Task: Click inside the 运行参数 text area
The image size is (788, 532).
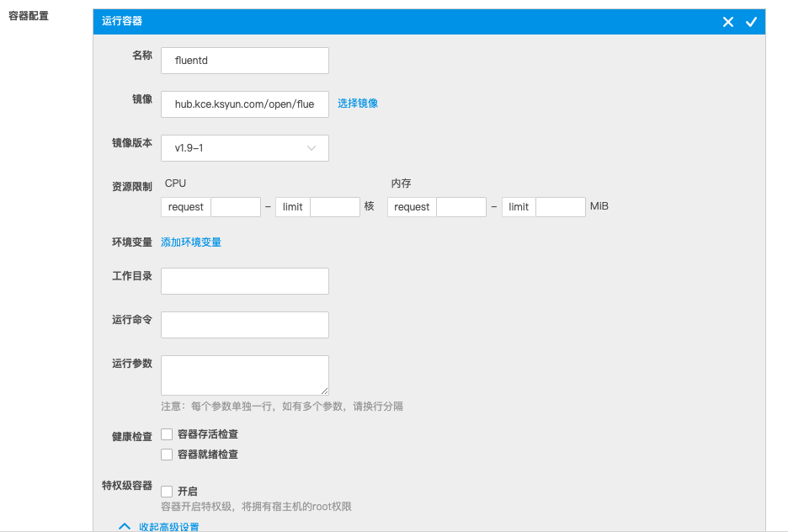Action: coord(244,375)
